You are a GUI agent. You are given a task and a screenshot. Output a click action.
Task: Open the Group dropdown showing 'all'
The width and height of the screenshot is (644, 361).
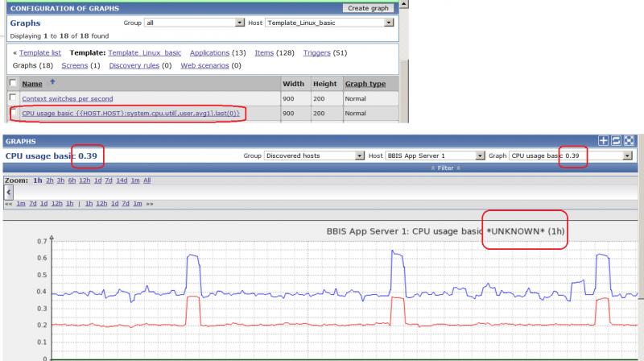(x=194, y=23)
